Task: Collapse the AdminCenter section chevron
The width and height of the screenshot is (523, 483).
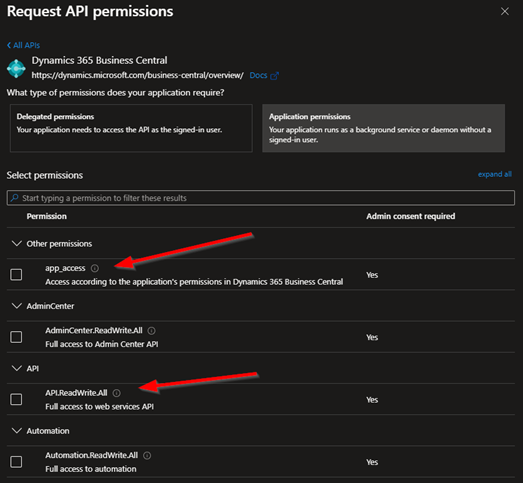Action: (17, 306)
